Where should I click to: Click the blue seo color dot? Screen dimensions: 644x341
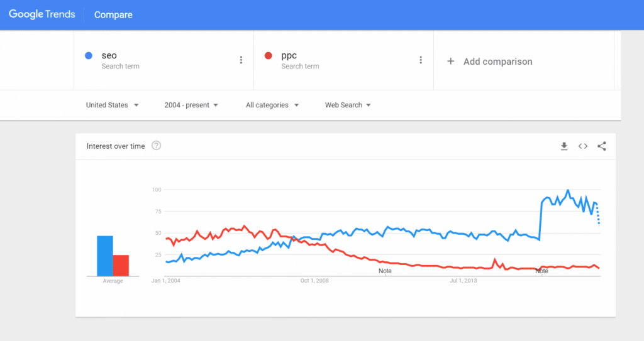pyautogui.click(x=89, y=55)
